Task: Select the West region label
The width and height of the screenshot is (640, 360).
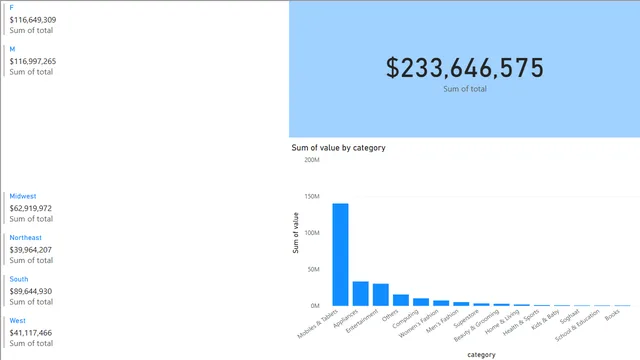Action: [x=18, y=321]
